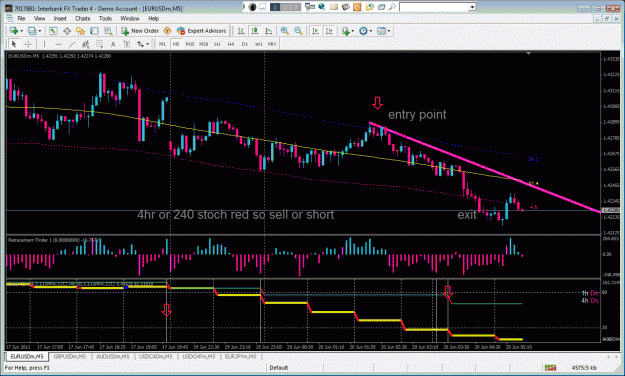
Task: Switch to the AUDUSDm,M5 chart tab
Action: pyautogui.click(x=113, y=356)
